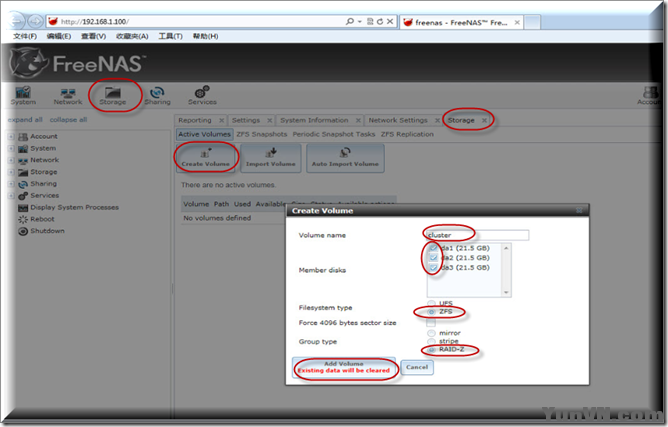Screen dimensions: 668x427
Task: Expand the Services tree node
Action: coord(12,196)
